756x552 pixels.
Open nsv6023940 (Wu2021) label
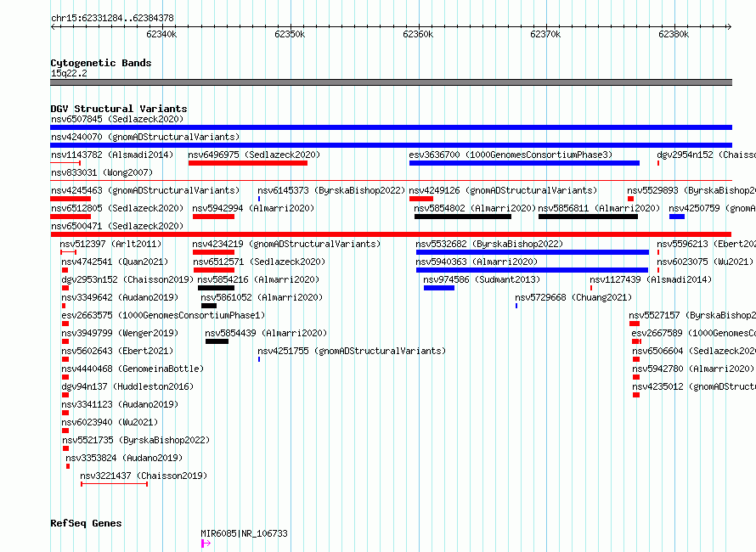tap(110, 422)
